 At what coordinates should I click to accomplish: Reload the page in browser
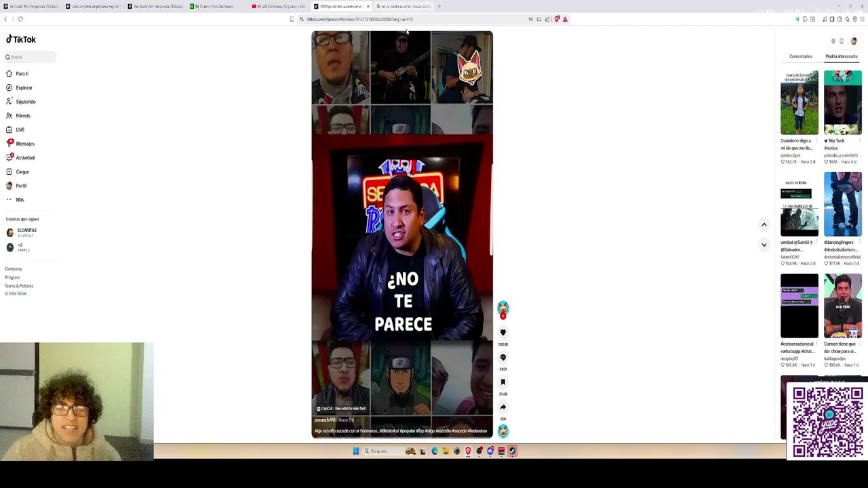coord(20,19)
